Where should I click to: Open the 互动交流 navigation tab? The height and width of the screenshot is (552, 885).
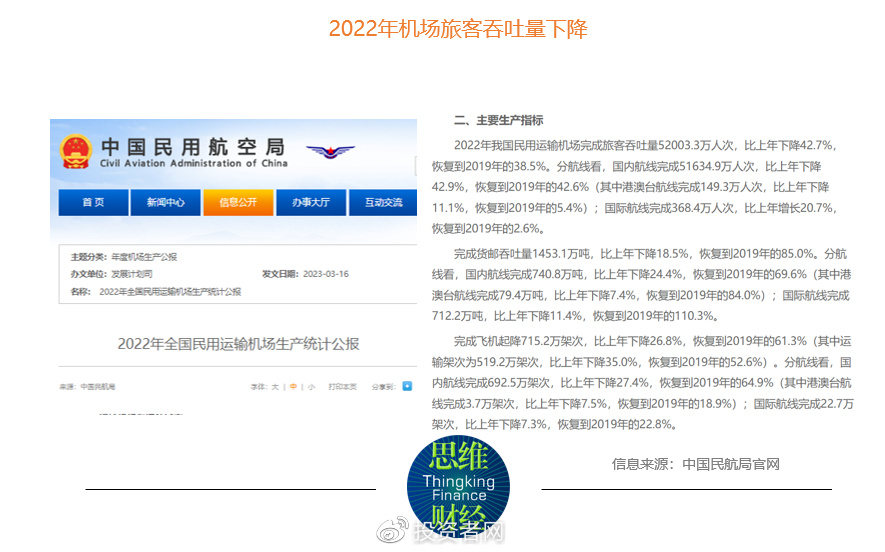[x=383, y=202]
